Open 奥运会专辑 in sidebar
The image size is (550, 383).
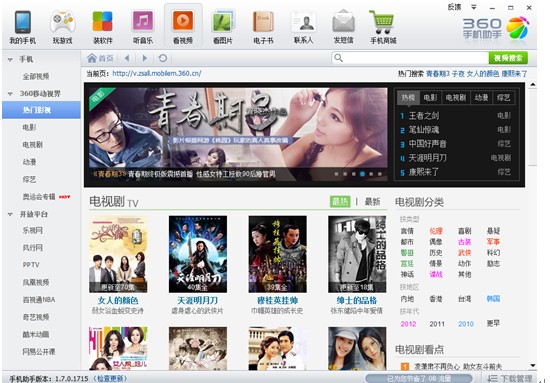(39, 197)
